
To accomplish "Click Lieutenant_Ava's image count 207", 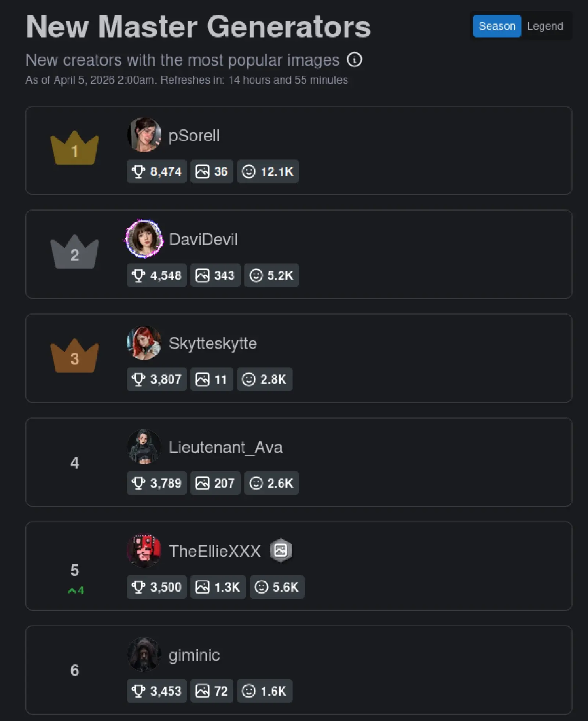I will tap(215, 483).
